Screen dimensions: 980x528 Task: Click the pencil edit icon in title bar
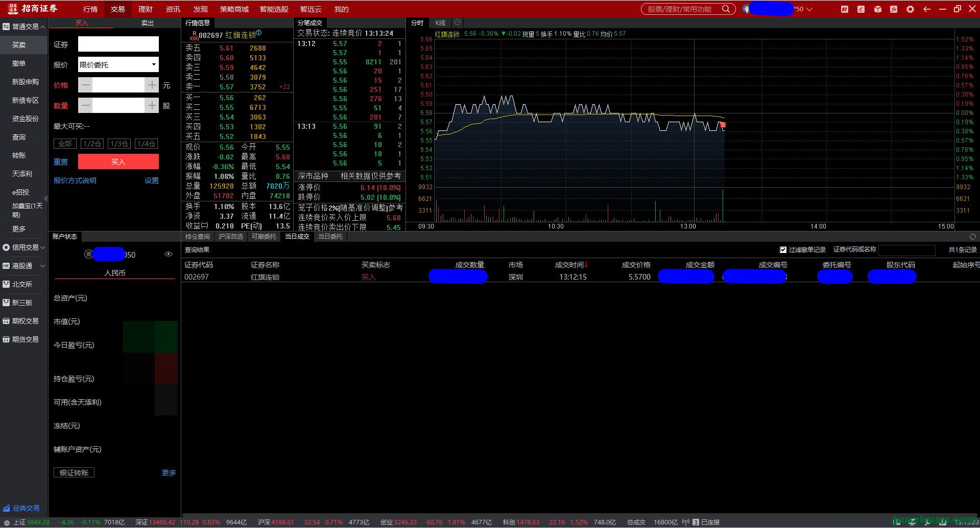coord(861,9)
